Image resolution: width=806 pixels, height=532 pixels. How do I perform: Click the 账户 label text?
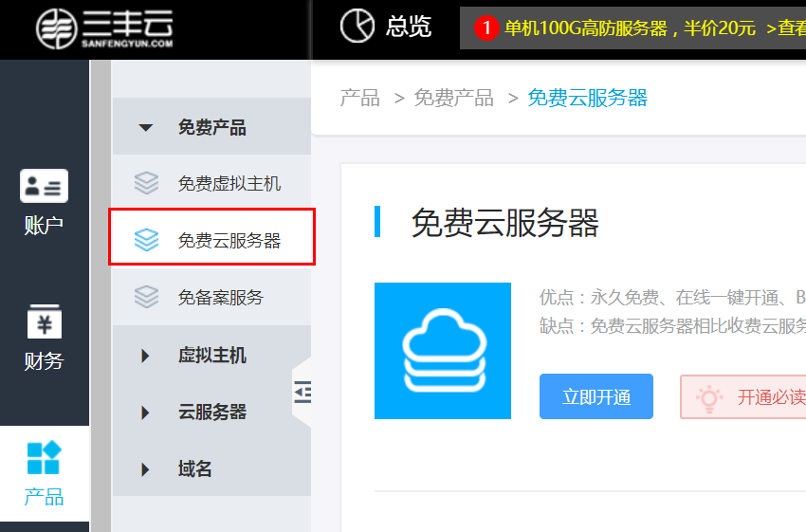tap(45, 225)
